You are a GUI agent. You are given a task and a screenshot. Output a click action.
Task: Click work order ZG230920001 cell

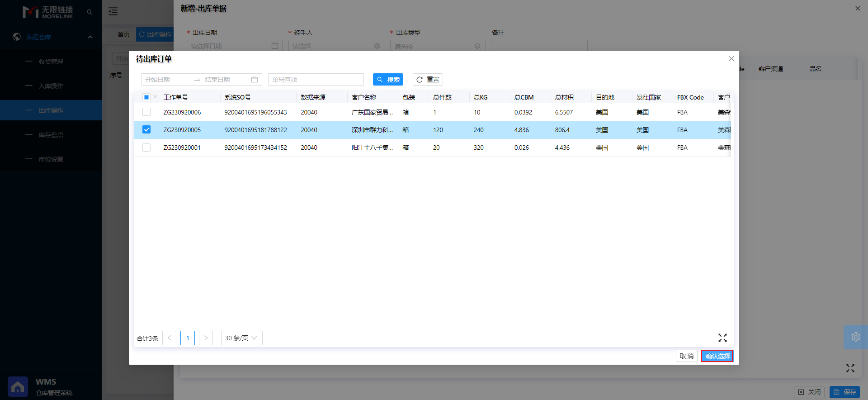pyautogui.click(x=182, y=148)
